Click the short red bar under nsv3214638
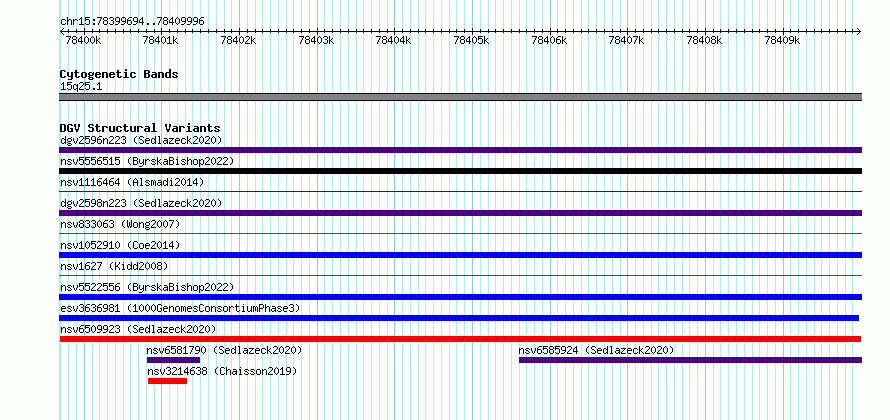The image size is (890, 420). 167,381
